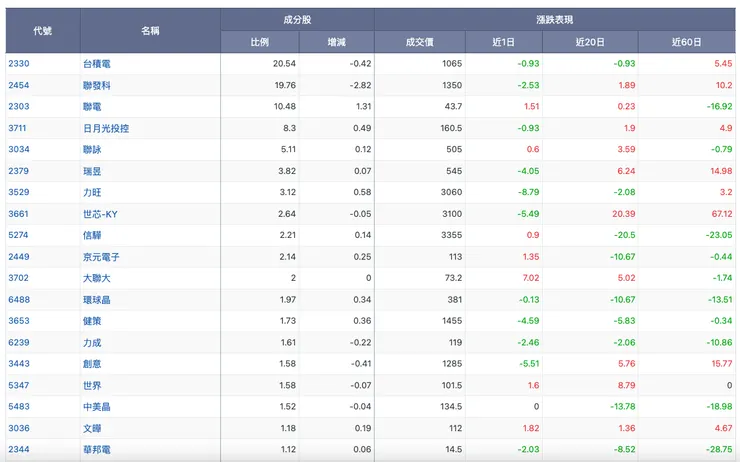The width and height of the screenshot is (740, 462).
Task: Open the 台積電 stock link
Action: pyautogui.click(x=97, y=64)
